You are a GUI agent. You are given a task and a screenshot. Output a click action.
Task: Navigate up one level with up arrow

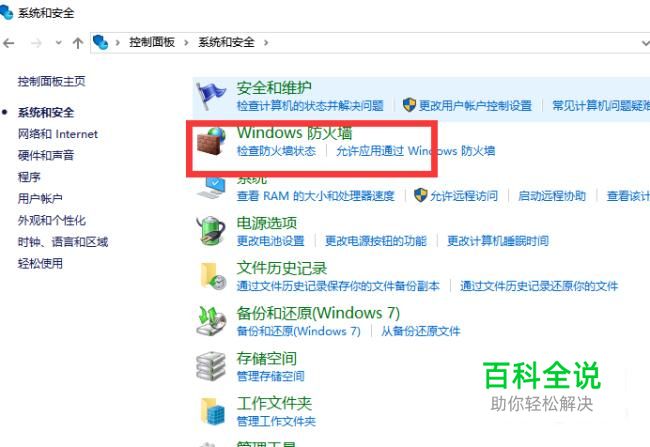(78, 43)
